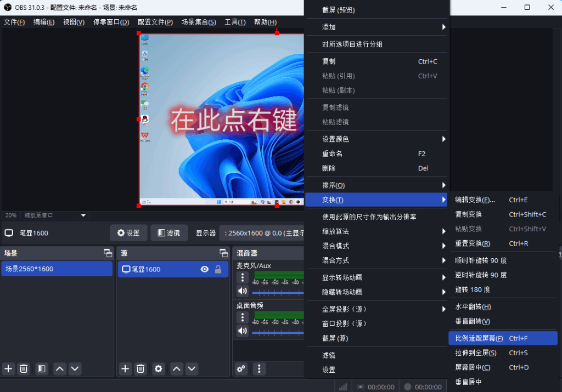This screenshot has height=392, width=562.
Task: Select scene 场景2560*1600
Action: coord(57,269)
